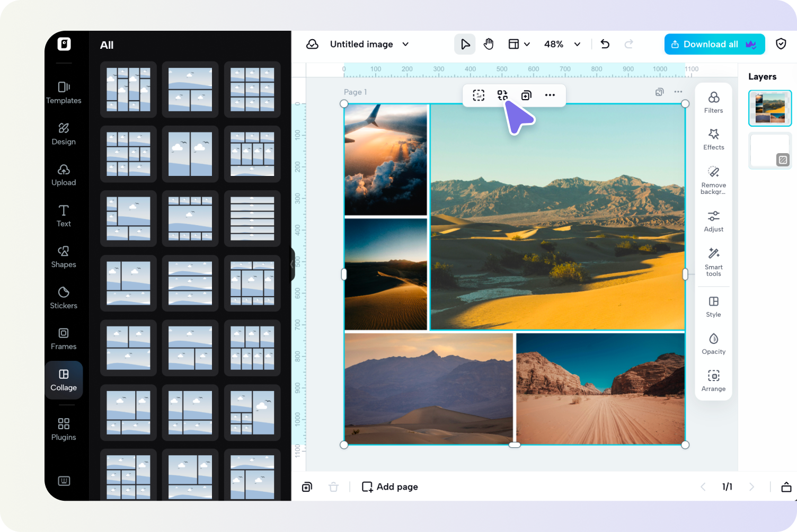The image size is (797, 532).
Task: Open the Arrange tool
Action: point(713,381)
